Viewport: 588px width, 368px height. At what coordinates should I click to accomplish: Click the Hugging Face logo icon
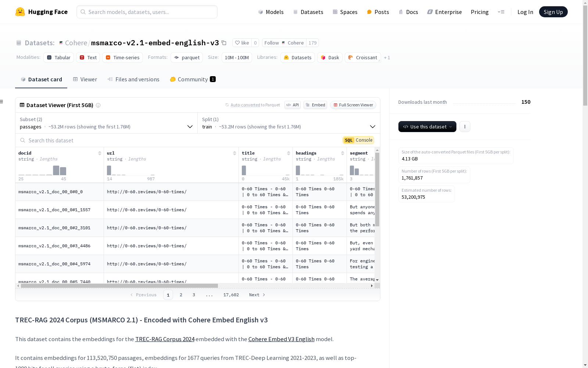tap(20, 12)
